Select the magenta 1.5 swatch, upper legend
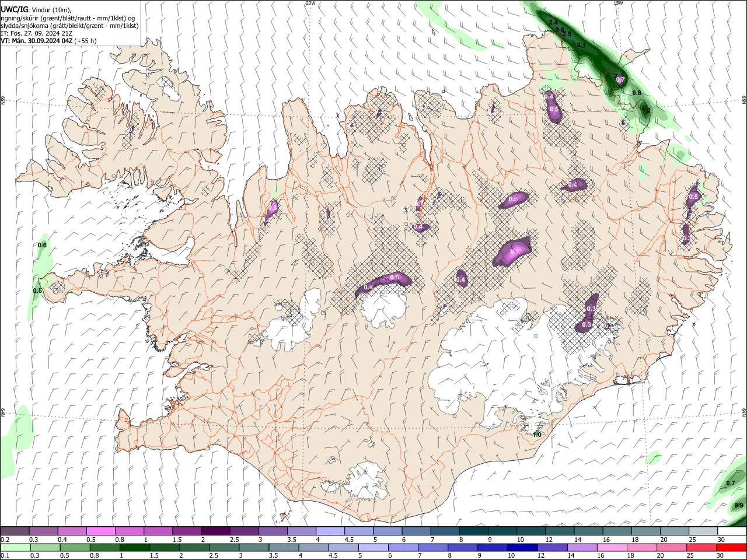Viewport: 747px width, 560px height. 186,531
